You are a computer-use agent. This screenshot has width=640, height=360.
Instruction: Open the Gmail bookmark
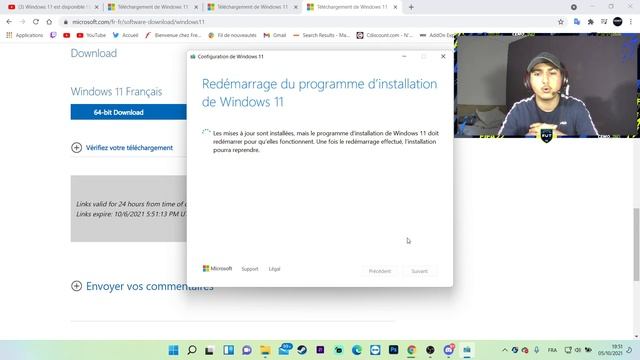coord(275,36)
